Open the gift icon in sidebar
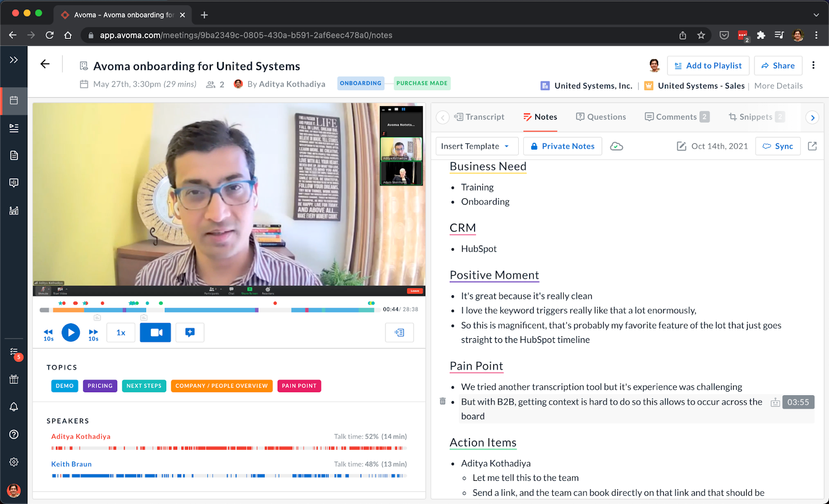 point(14,379)
